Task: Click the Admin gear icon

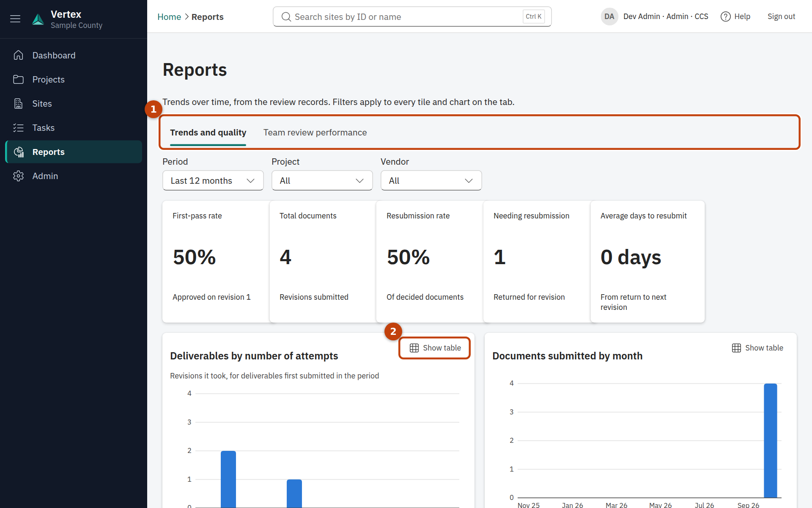Action: pos(18,176)
